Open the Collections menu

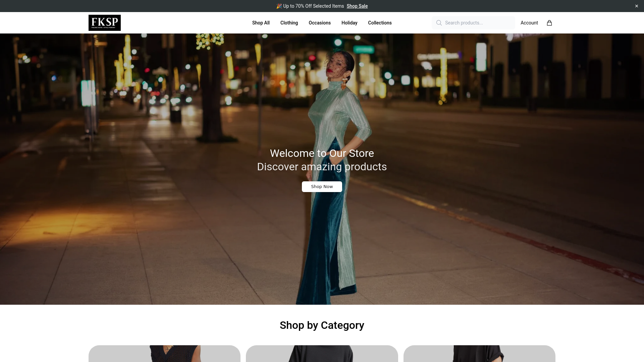pyautogui.click(x=380, y=23)
